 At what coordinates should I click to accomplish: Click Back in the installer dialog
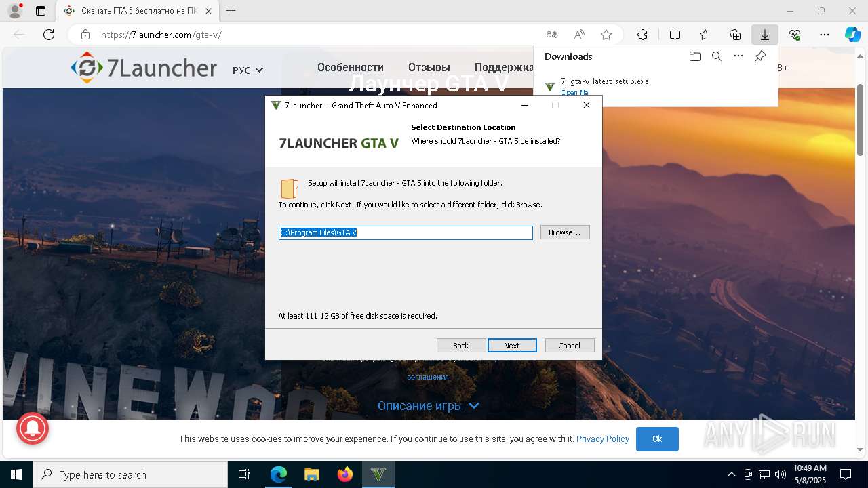tap(461, 346)
